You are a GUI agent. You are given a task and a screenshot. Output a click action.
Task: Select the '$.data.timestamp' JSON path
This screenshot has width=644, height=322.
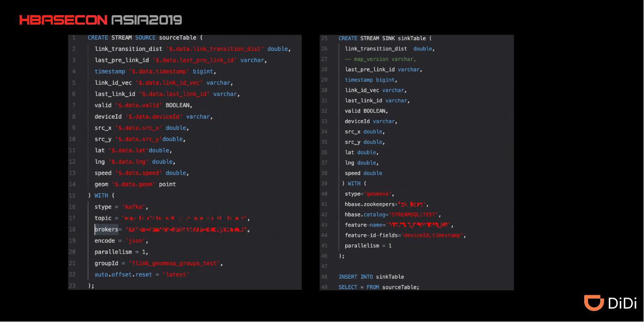pyautogui.click(x=159, y=71)
